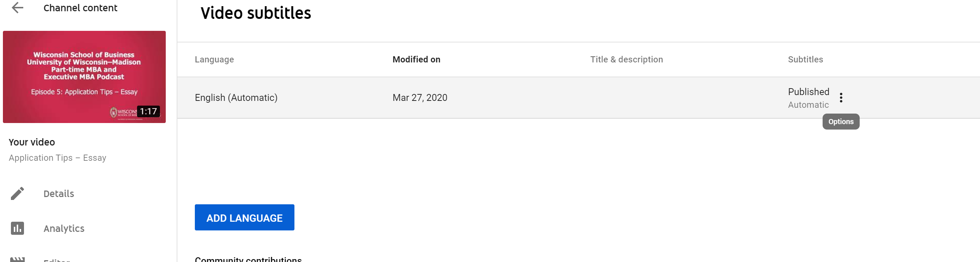
Task: Open the Analytics sidebar item
Action: pyautogui.click(x=64, y=229)
